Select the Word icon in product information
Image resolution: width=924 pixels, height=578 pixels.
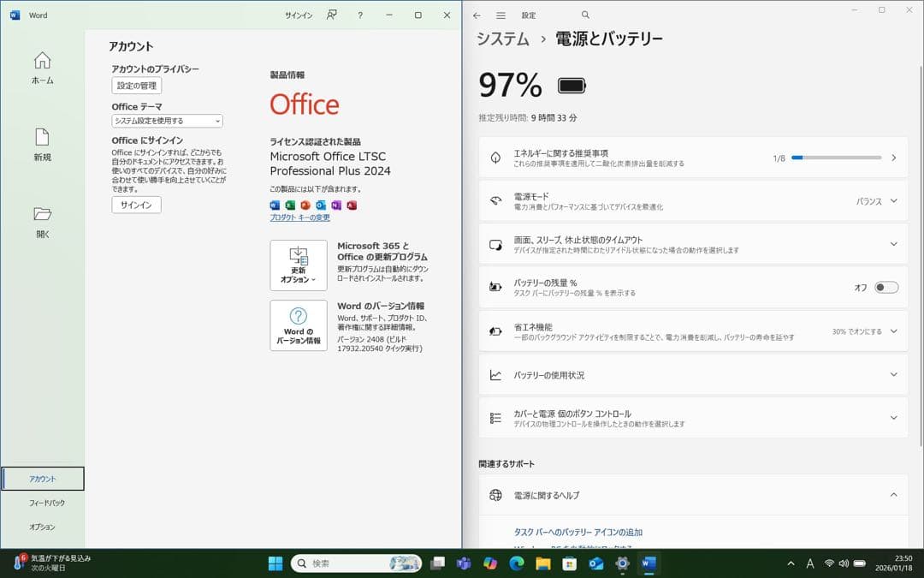pyautogui.click(x=274, y=205)
